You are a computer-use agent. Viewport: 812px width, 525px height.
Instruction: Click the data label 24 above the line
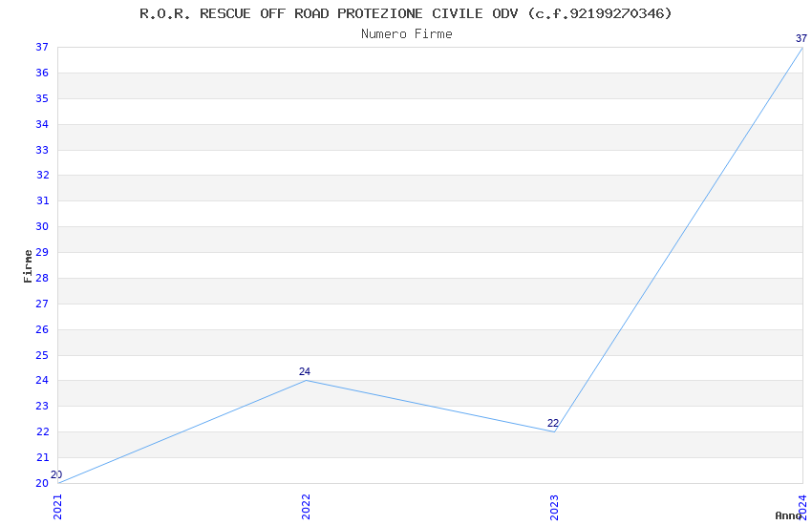[305, 372]
